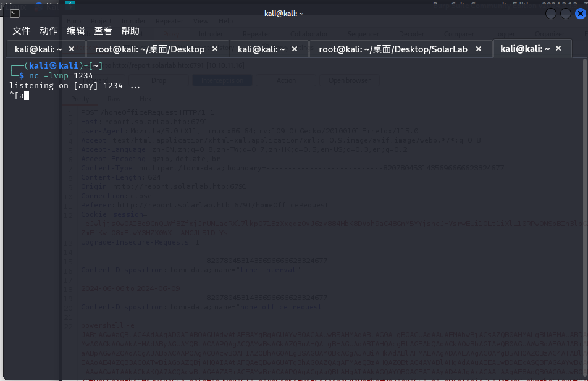
Task: Switch to the leftmost kali@kali: ~ tab
Action: 38,49
